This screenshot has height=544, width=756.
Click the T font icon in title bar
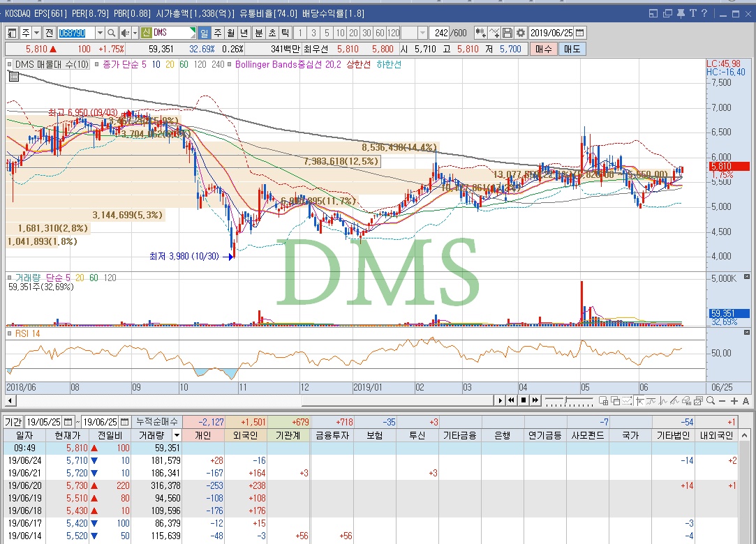point(693,13)
